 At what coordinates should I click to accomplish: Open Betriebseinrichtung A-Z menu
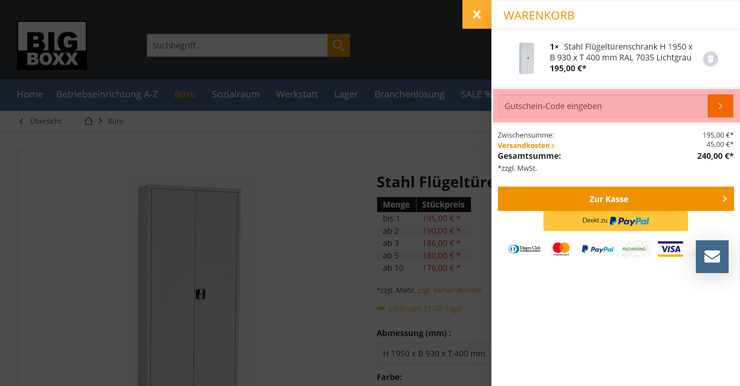107,94
